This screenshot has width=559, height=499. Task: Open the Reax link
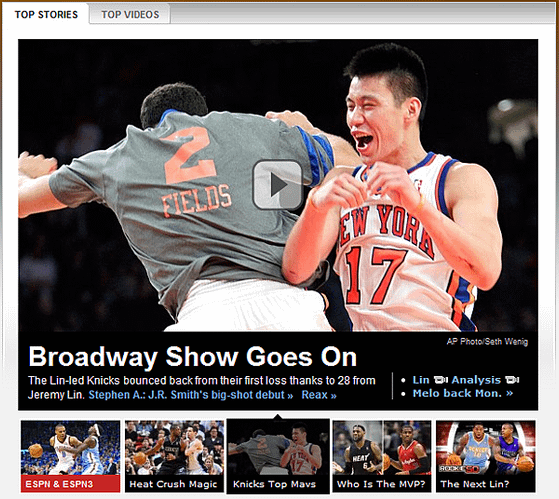[x=319, y=395]
